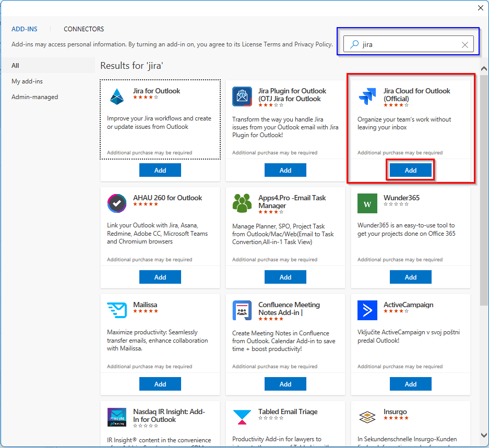Add AHAU 260 for Outlook
This screenshot has height=448, width=489.
point(160,277)
